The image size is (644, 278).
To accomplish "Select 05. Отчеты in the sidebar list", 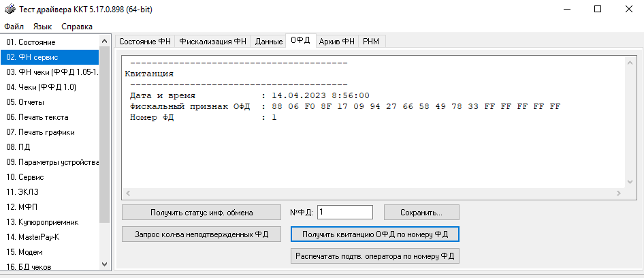I will pyautogui.click(x=49, y=102).
